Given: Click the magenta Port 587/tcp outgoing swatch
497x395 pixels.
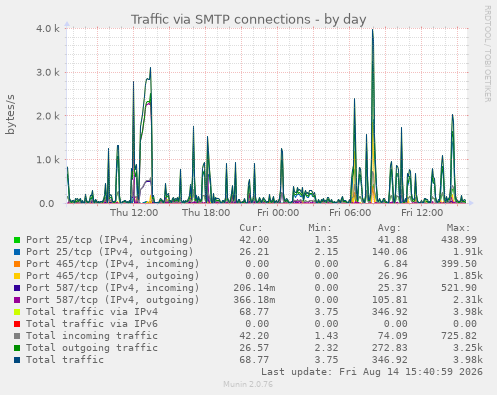Looking at the screenshot, I should 17,300.
